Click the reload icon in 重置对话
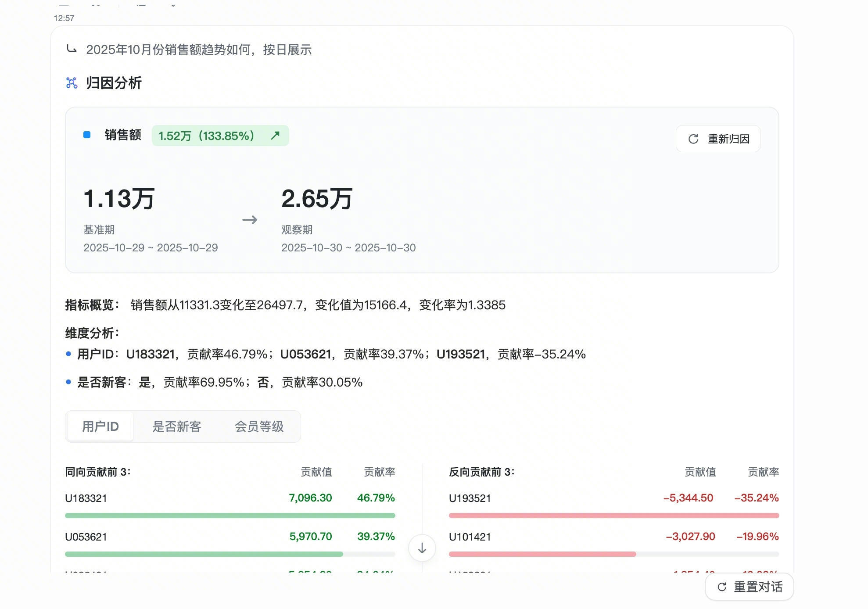Screen dimensions: 868x609 point(721,587)
